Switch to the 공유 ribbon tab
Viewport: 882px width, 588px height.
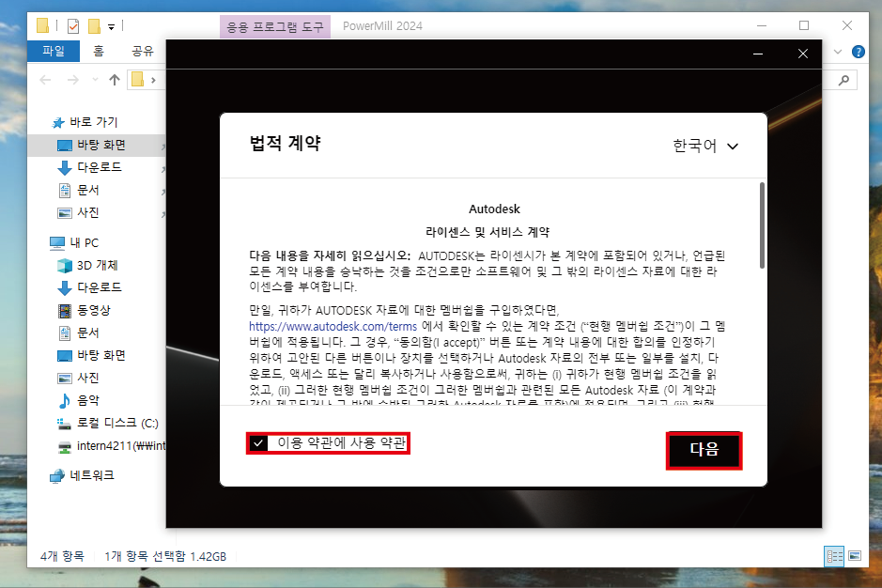pos(143,52)
